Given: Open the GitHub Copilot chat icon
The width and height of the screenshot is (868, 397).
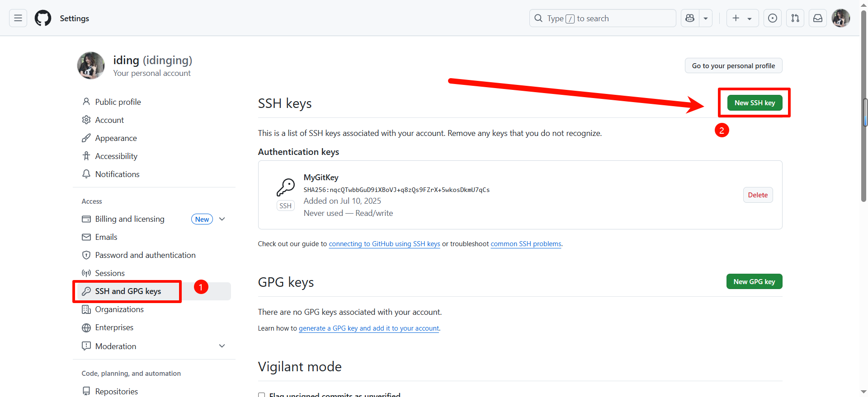Looking at the screenshot, I should click(x=689, y=18).
